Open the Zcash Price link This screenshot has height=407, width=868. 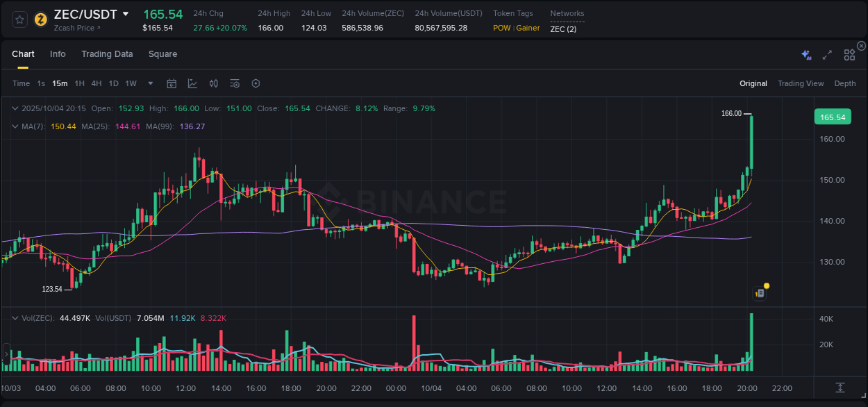pyautogui.click(x=74, y=28)
